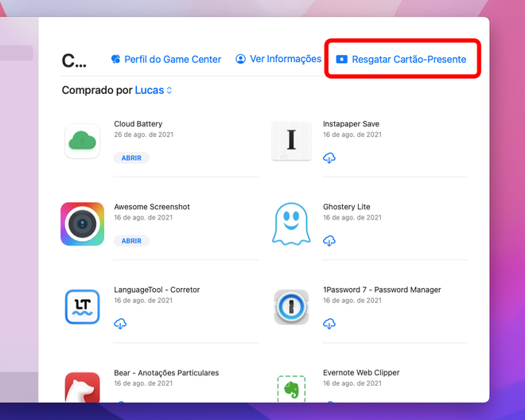The height and width of the screenshot is (420, 525).
Task: Select the Instapaper Save title
Action: coord(351,124)
